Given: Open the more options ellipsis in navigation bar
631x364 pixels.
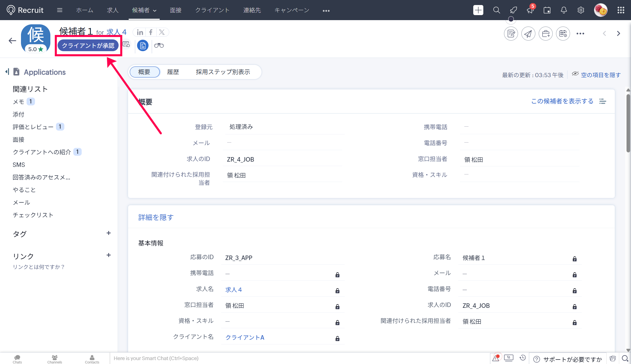Looking at the screenshot, I should [326, 11].
